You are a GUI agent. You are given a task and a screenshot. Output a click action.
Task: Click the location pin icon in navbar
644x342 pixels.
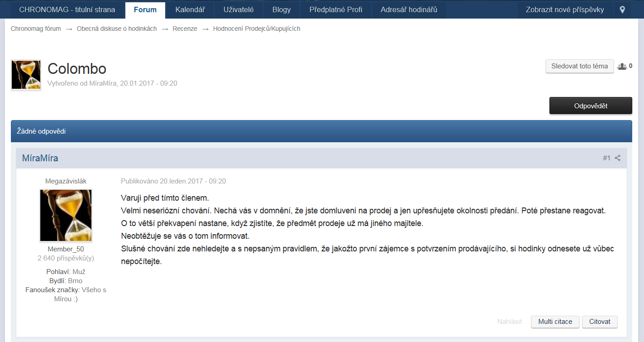(x=622, y=10)
